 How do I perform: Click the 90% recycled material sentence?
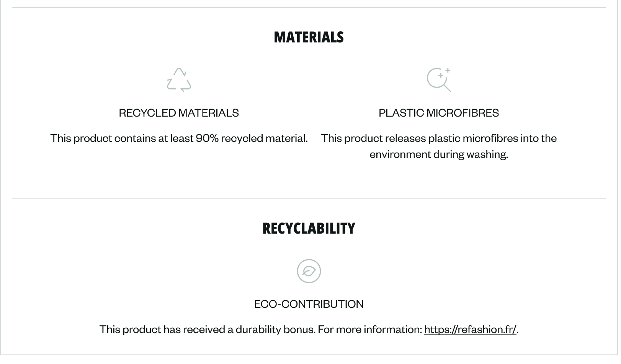[179, 138]
